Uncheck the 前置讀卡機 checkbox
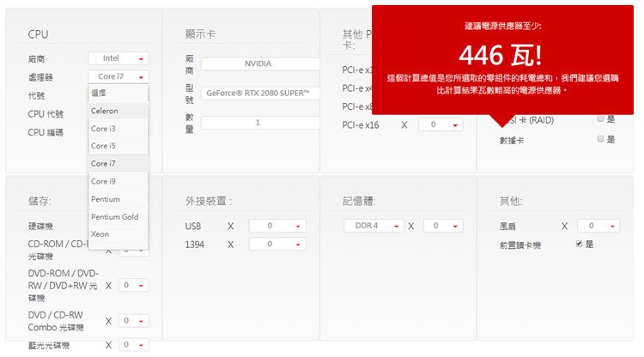This screenshot has width=644, height=357. pyautogui.click(x=579, y=244)
